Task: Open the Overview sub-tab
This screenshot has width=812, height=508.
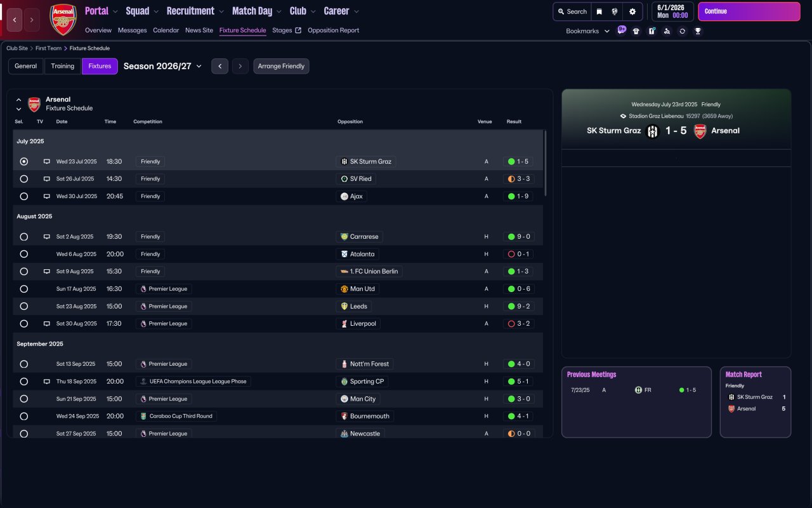Action: pyautogui.click(x=98, y=30)
